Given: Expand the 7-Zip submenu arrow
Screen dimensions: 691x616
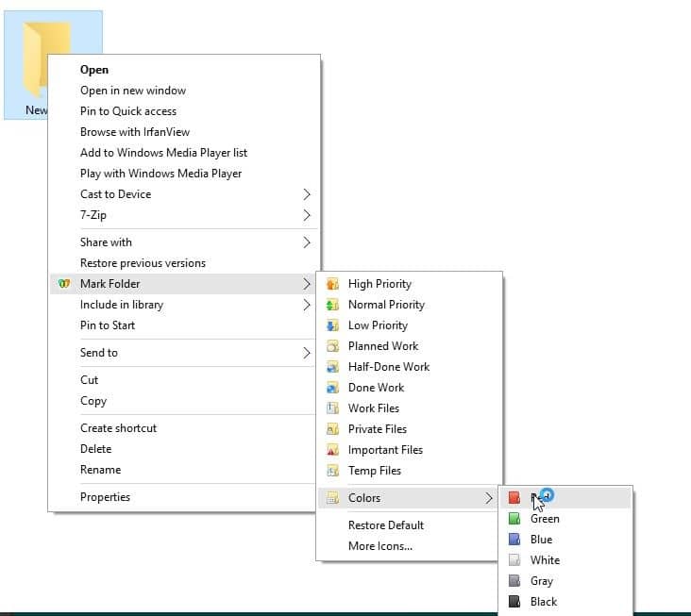Looking at the screenshot, I should tap(307, 215).
